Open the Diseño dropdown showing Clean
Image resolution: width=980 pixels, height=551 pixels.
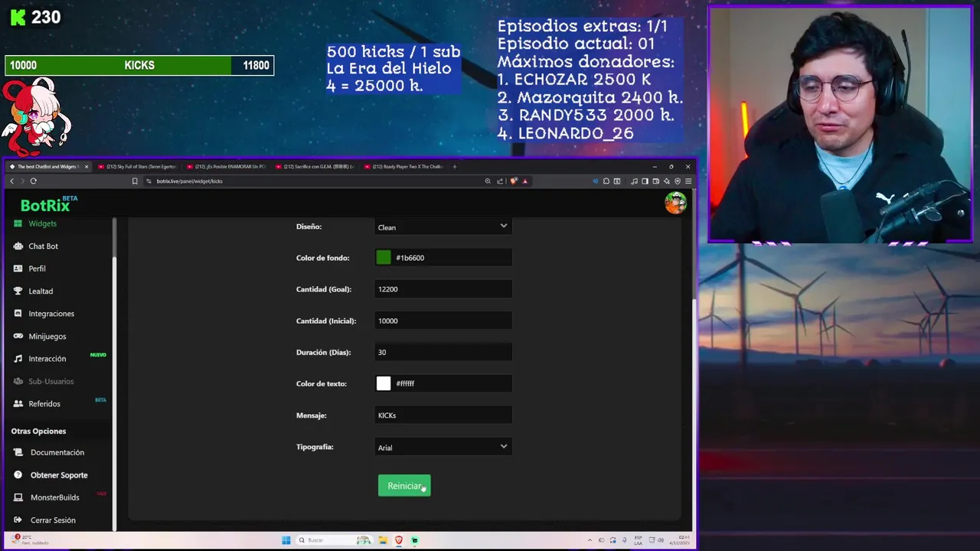(x=443, y=227)
